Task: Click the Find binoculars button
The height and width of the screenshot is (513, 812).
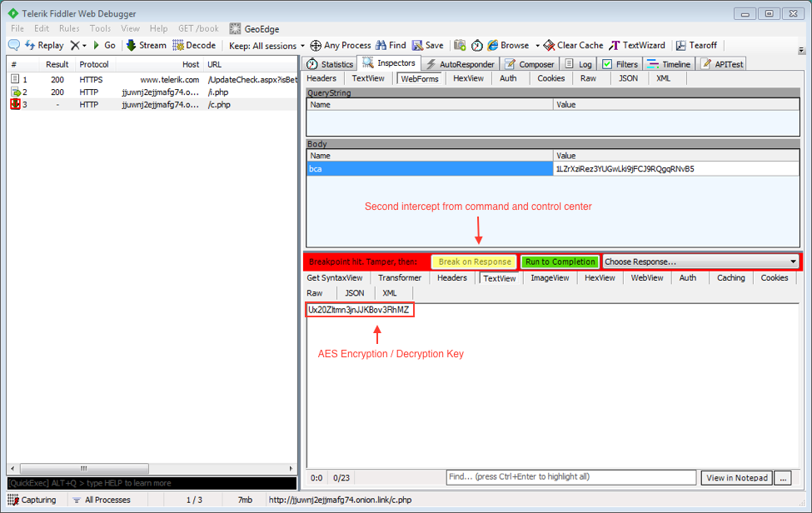Action: (391, 45)
